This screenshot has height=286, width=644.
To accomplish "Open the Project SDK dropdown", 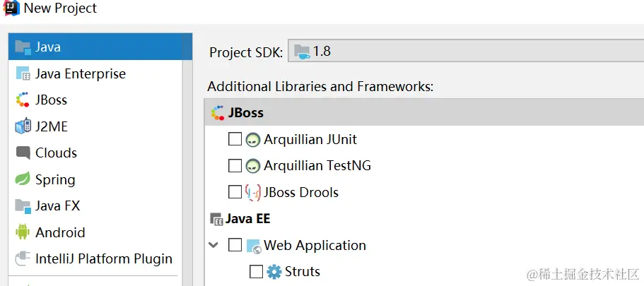I will (x=466, y=52).
